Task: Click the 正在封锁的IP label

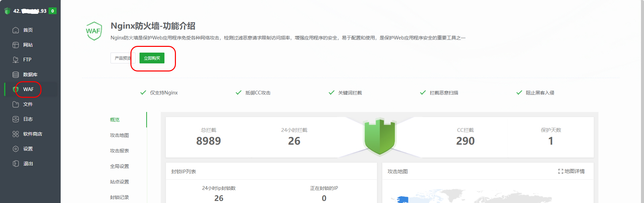Action: click(324, 188)
